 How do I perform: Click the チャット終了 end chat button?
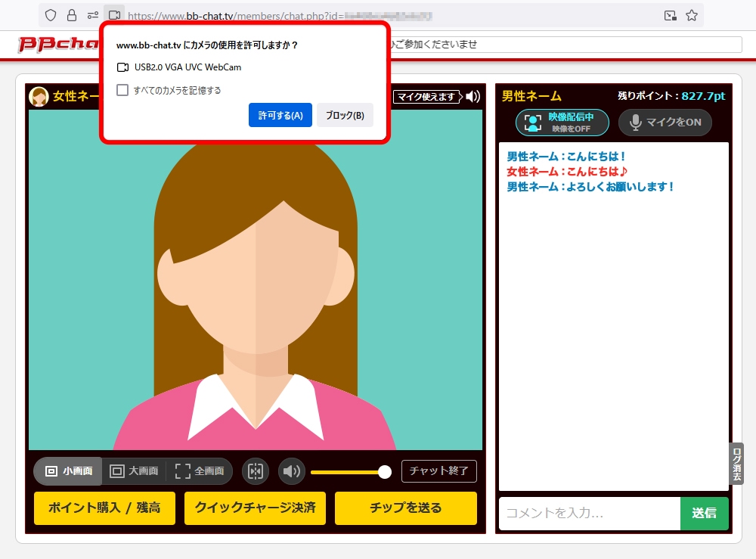(x=438, y=470)
